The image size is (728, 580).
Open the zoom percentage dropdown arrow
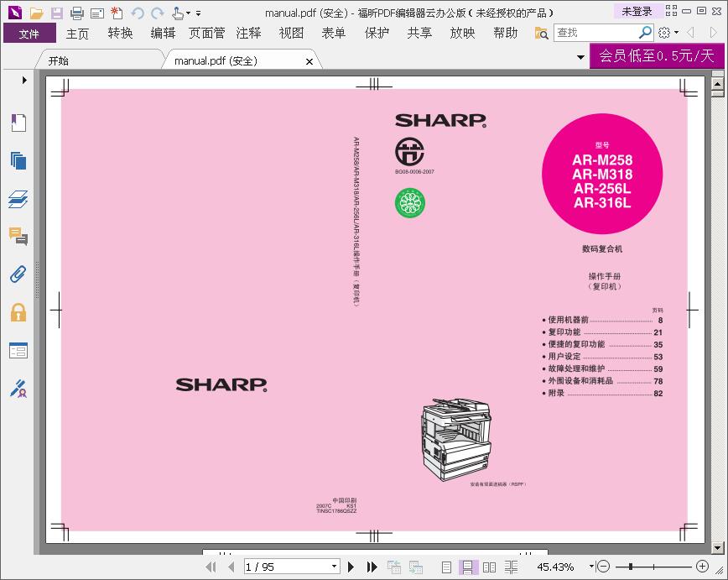(x=591, y=566)
